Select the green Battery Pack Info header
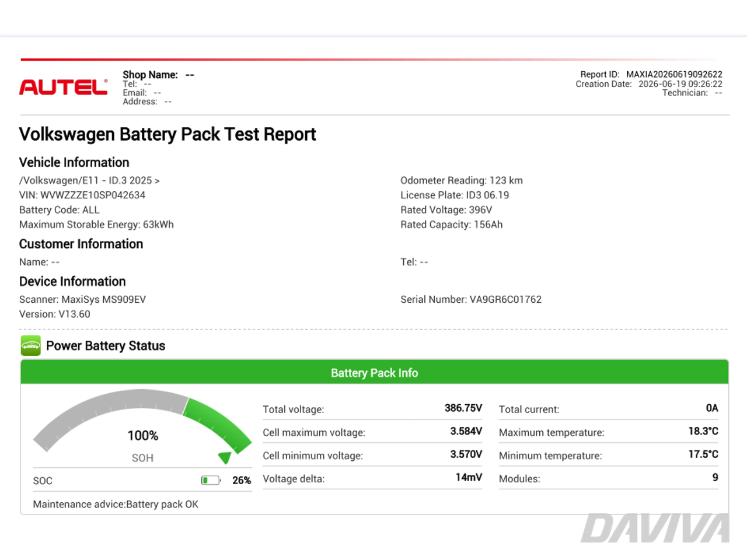The image size is (747, 560). tap(375, 372)
